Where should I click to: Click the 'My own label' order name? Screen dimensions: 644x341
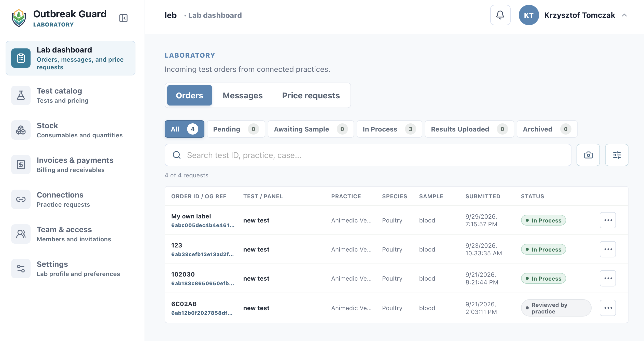[191, 216]
